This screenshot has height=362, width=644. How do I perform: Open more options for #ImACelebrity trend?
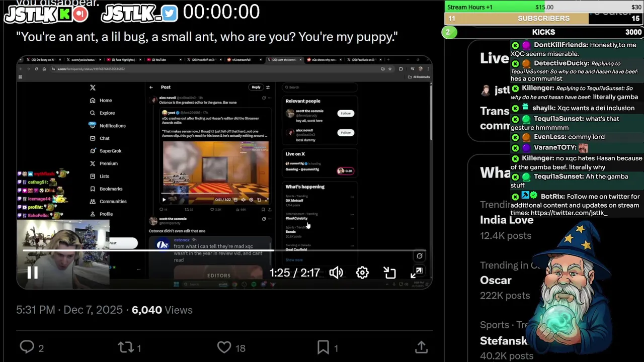(x=352, y=215)
